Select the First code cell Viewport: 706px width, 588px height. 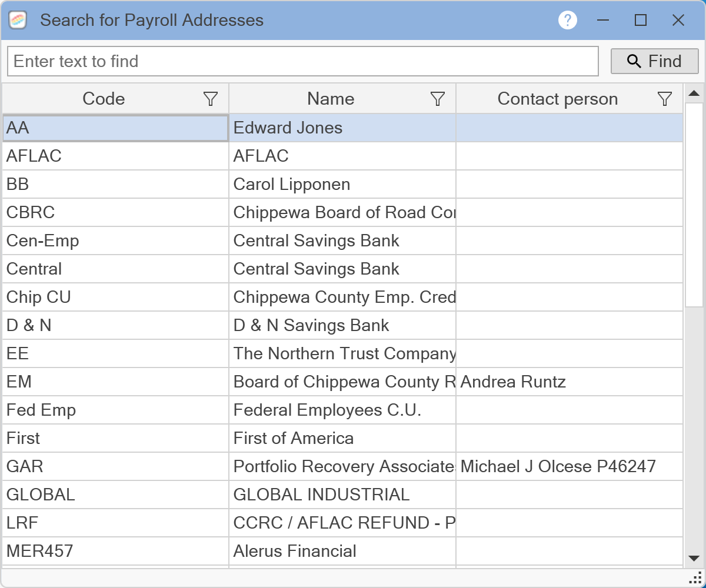tap(115, 439)
